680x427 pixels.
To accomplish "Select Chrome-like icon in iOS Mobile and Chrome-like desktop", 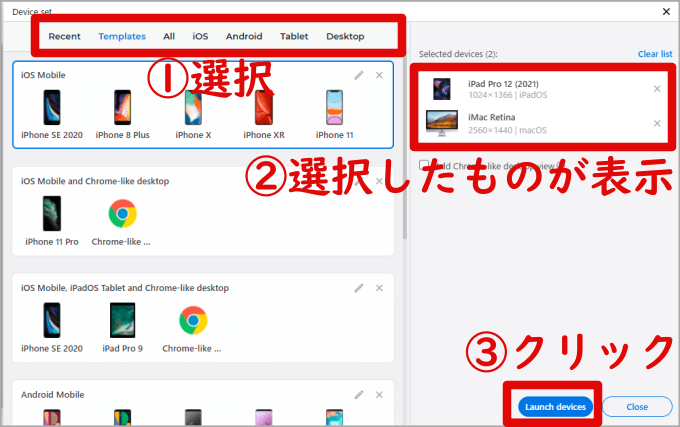I will (122, 213).
